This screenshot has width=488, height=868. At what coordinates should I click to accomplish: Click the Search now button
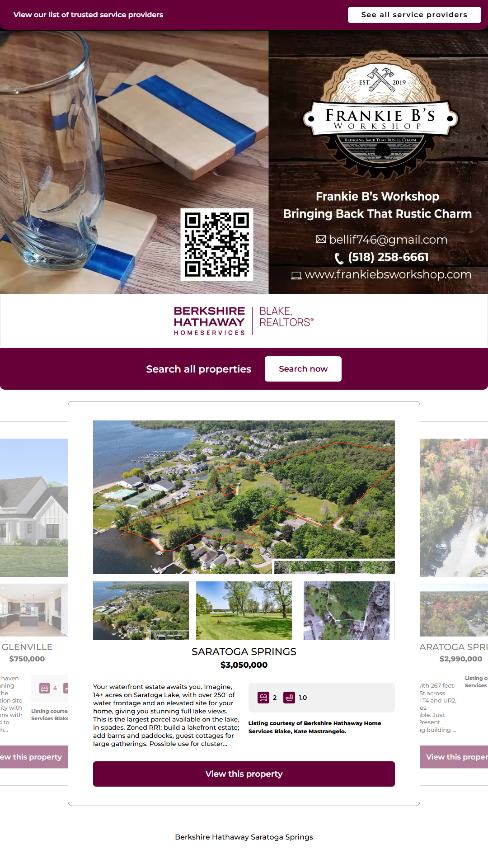point(303,369)
